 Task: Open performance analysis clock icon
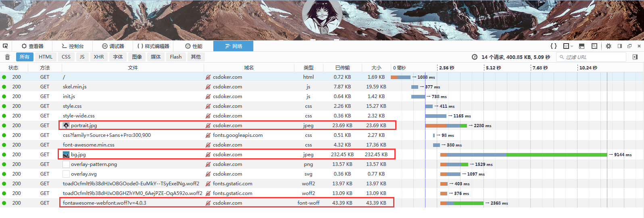click(475, 57)
